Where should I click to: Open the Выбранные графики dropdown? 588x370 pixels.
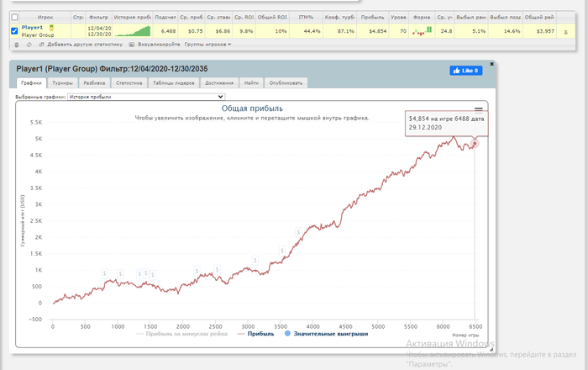146,97
